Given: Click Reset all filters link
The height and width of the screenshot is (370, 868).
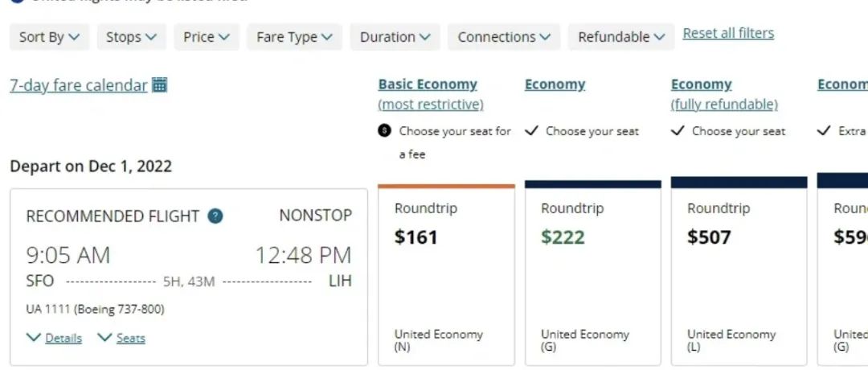Looking at the screenshot, I should coord(728,33).
